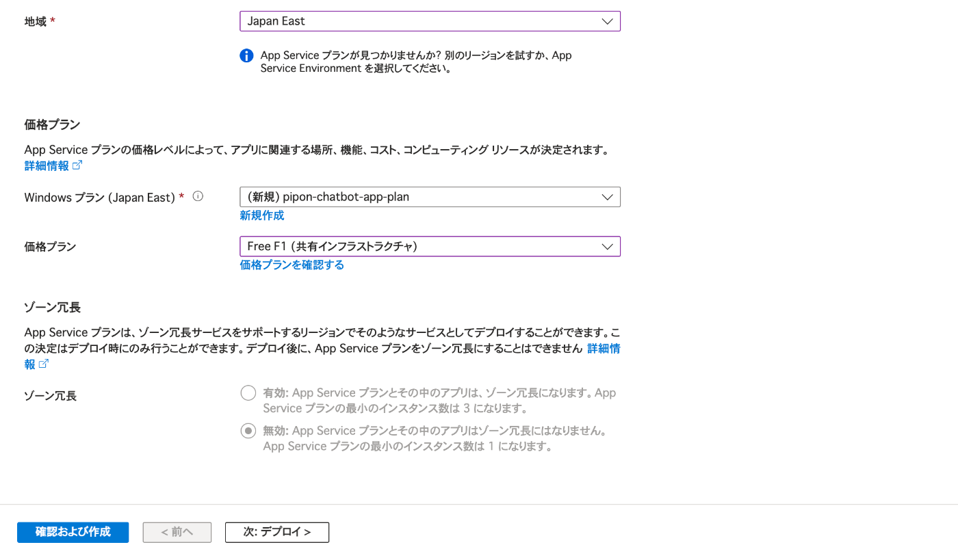The width and height of the screenshot is (958, 560).
Task: Select the 無効 zone redundancy radio button
Action: [248, 431]
